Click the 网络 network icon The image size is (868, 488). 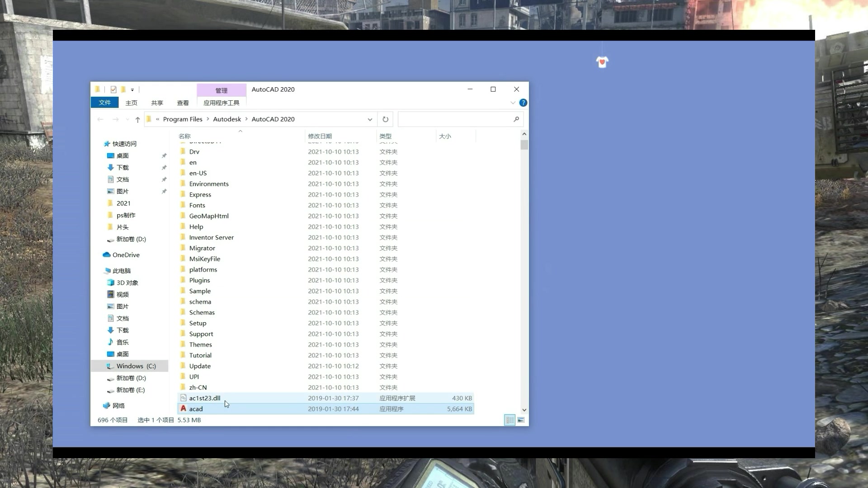coord(107,405)
